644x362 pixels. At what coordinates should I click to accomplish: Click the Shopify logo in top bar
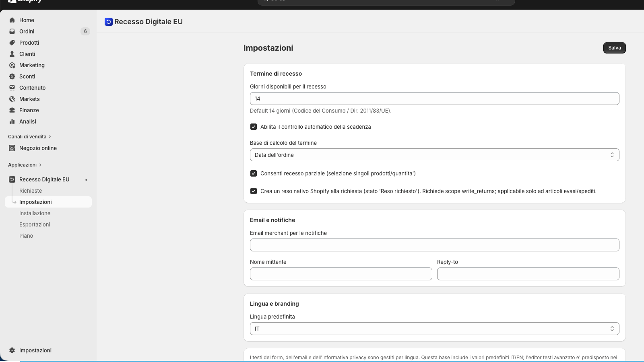[x=25, y=1]
